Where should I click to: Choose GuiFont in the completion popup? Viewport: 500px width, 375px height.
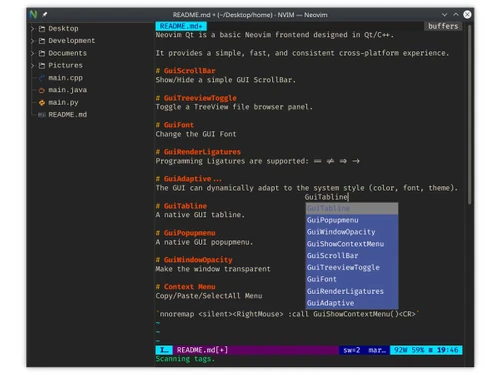click(352, 279)
